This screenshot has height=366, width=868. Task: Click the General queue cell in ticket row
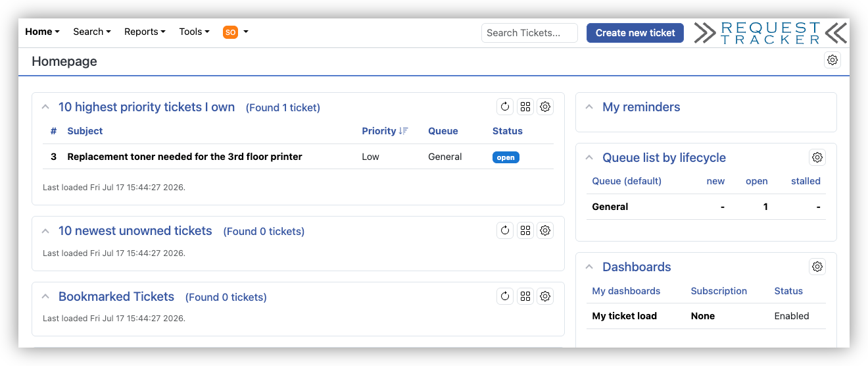pyautogui.click(x=445, y=157)
